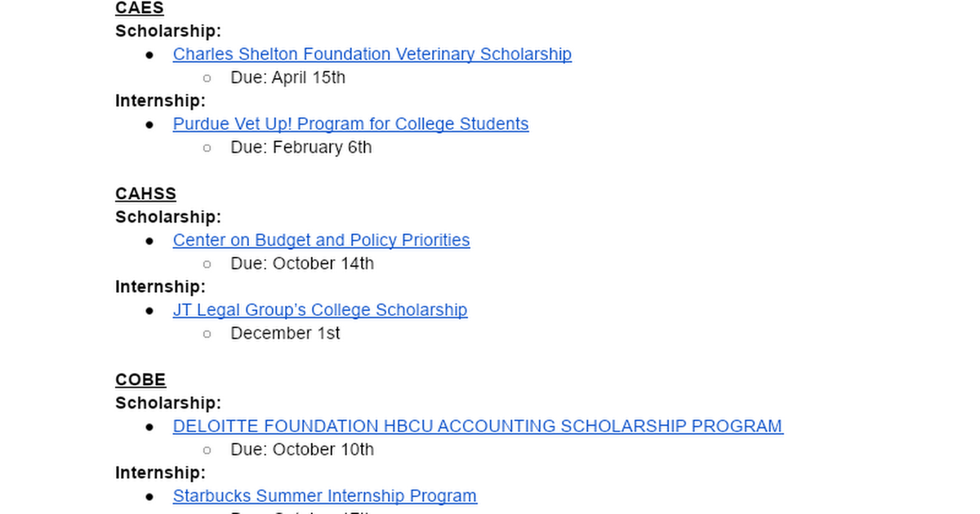
Task: Open Purdue Vet Up! Program link
Action: click(350, 124)
